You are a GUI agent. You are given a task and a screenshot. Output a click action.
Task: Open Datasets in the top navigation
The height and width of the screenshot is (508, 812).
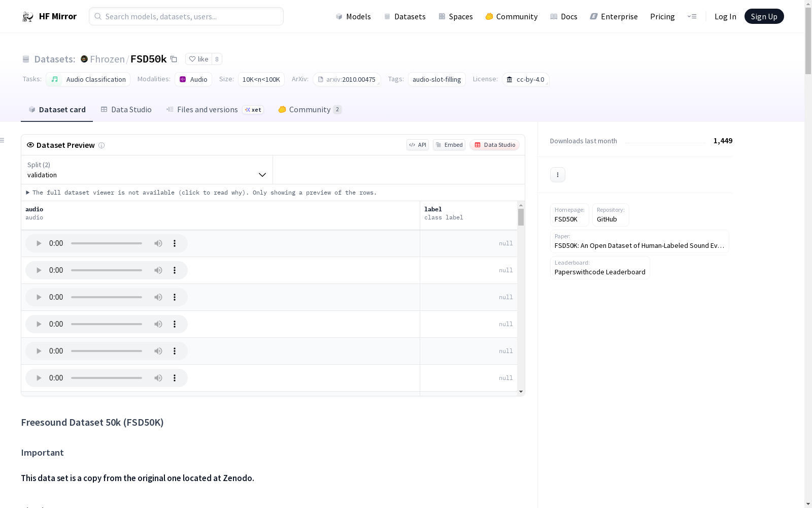point(404,16)
